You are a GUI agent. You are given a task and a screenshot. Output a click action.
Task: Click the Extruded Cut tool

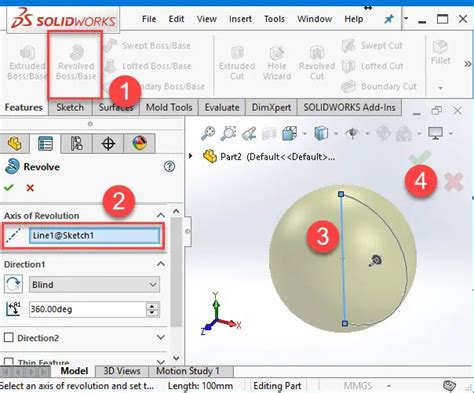pyautogui.click(x=237, y=63)
